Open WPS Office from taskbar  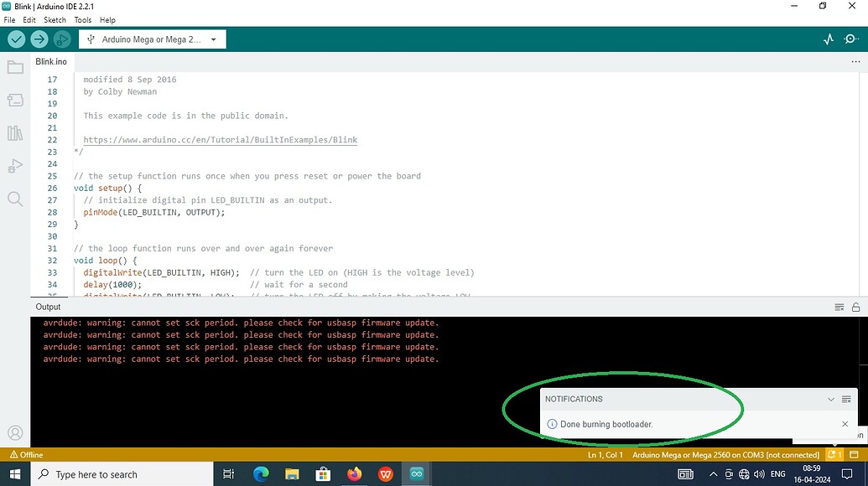[385, 474]
